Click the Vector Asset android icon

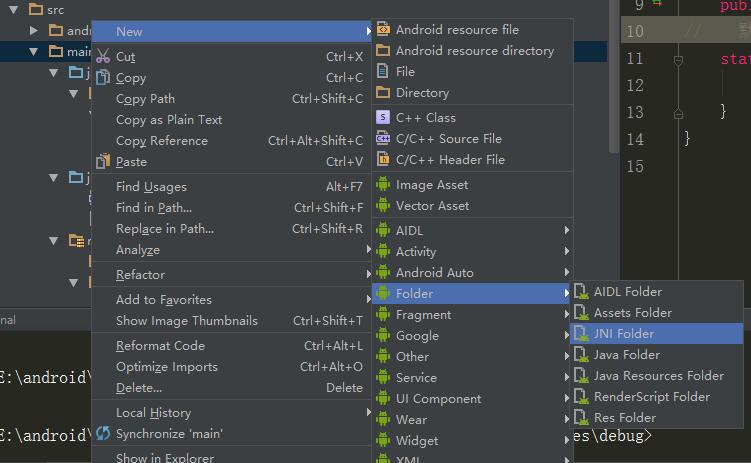[383, 205]
